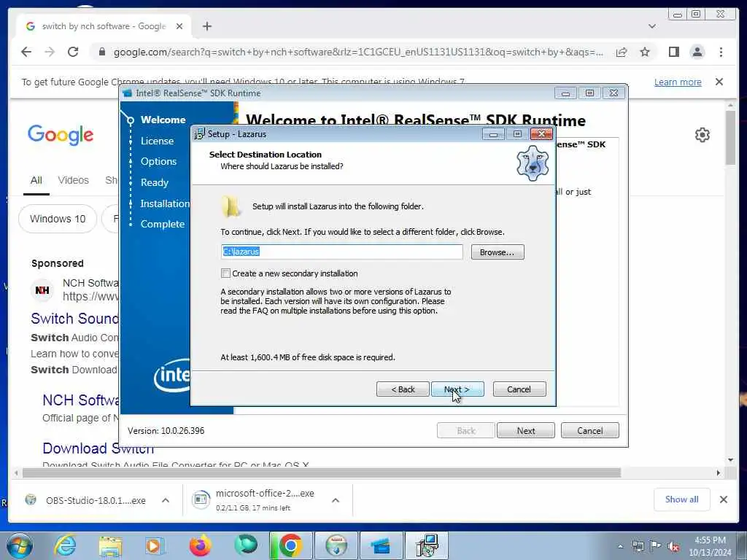Click the Google logo
Image resolution: width=747 pixels, height=560 pixels.
(61, 135)
